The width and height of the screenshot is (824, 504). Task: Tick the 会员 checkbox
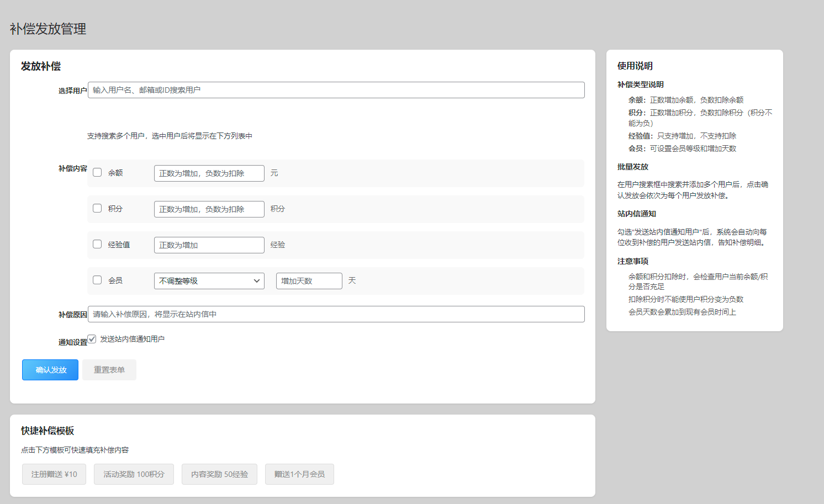97,280
